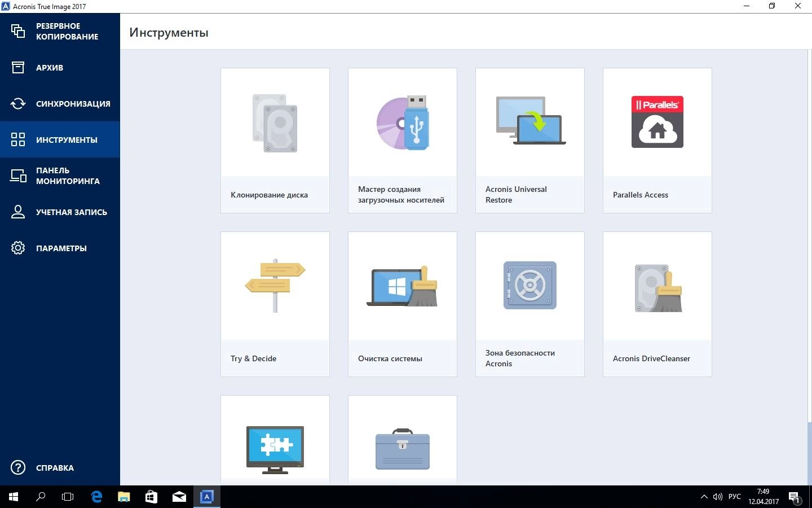The height and width of the screenshot is (508, 812).
Task: Click the volume speaker tray icon
Action: (x=717, y=497)
